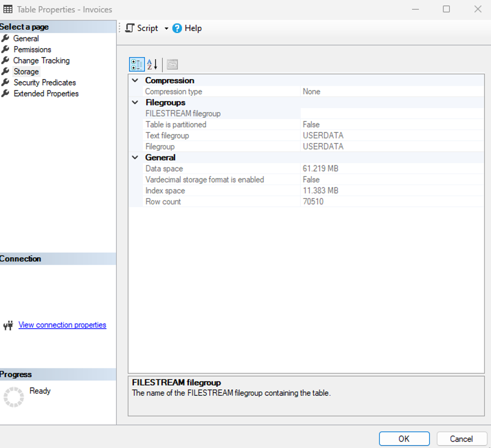Open the Permissions page
This screenshot has width=491, height=448.
click(x=32, y=50)
